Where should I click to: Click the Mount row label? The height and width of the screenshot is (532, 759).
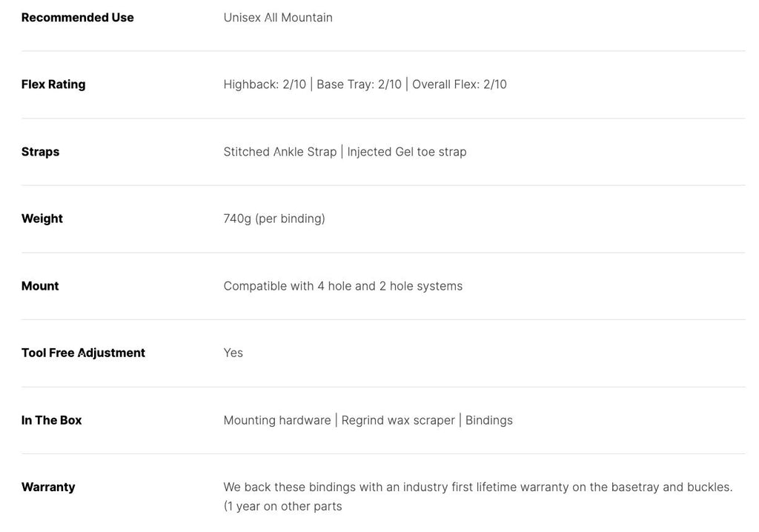click(40, 285)
